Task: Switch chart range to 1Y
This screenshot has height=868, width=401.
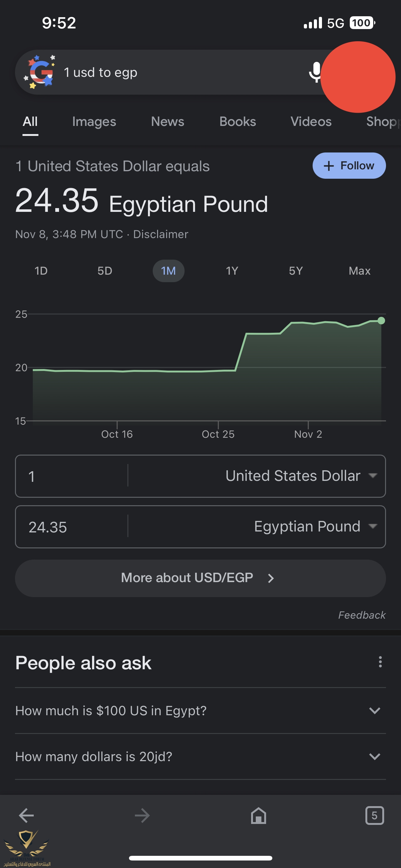Action: tap(232, 271)
